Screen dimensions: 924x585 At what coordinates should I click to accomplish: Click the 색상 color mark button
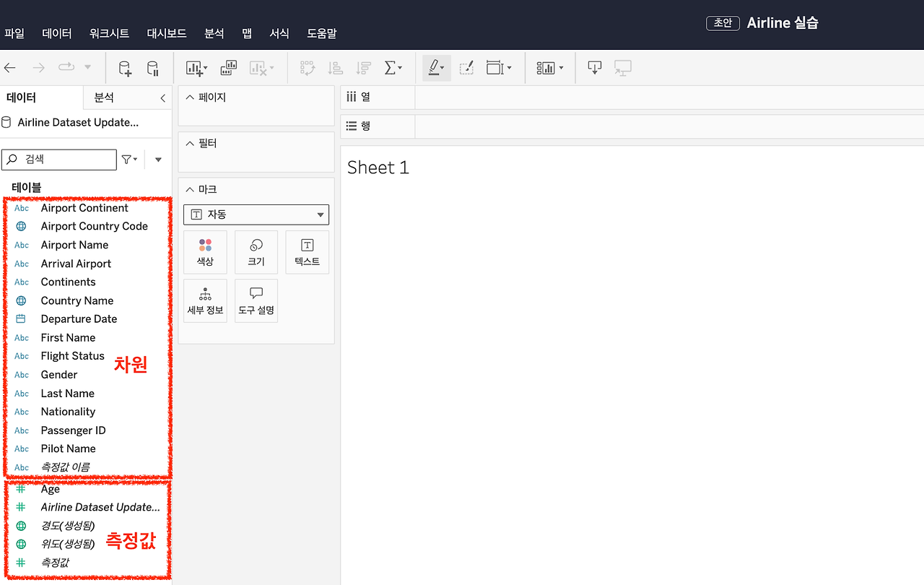coord(205,252)
